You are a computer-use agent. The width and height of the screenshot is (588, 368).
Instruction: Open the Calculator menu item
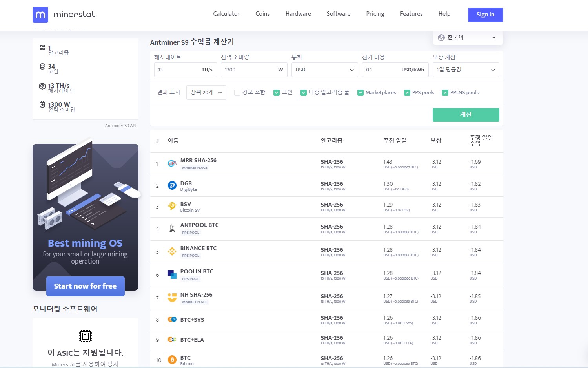226,14
